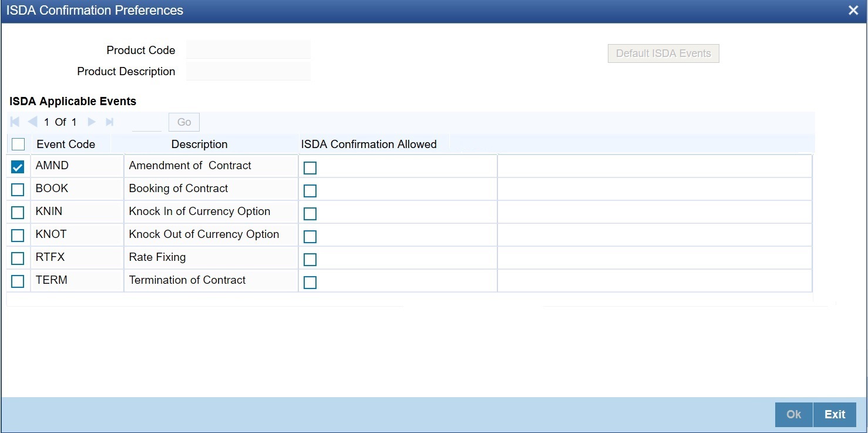The image size is (868, 433).
Task: Focus the Product Description field
Action: [x=248, y=71]
